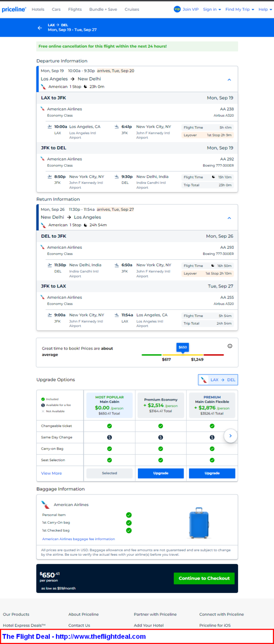Go back using the header arrow
The height and width of the screenshot is (644, 274).
(40, 28)
